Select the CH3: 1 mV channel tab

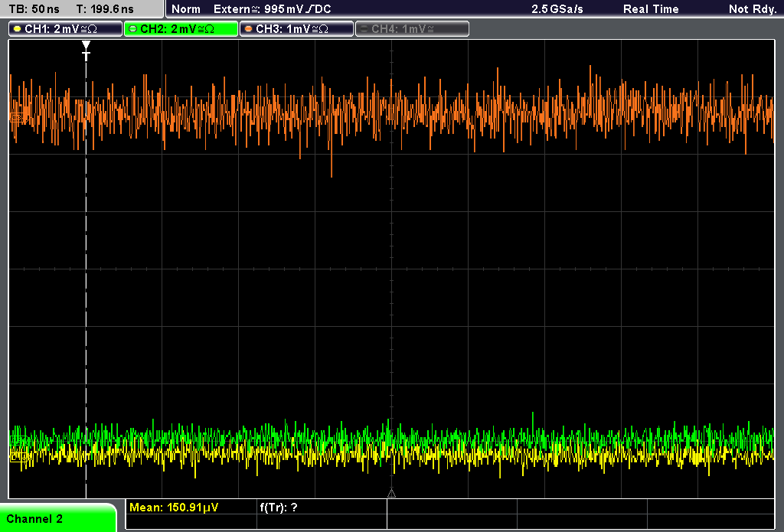tap(296, 29)
